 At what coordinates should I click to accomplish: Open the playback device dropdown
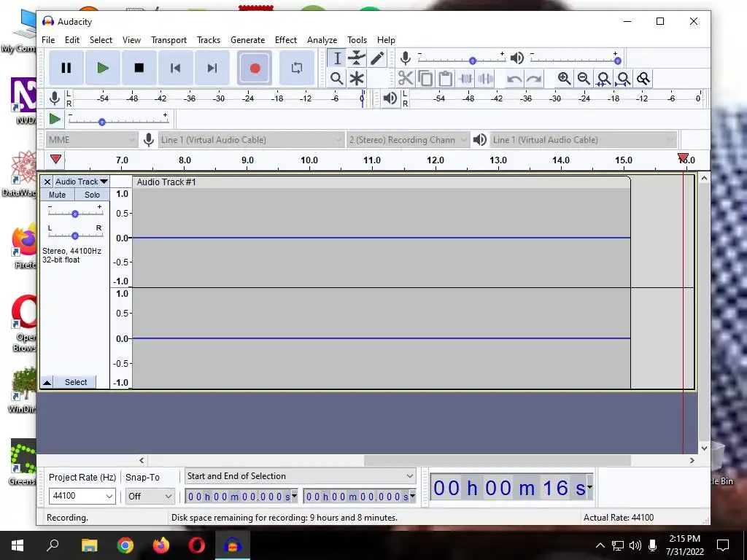point(583,139)
